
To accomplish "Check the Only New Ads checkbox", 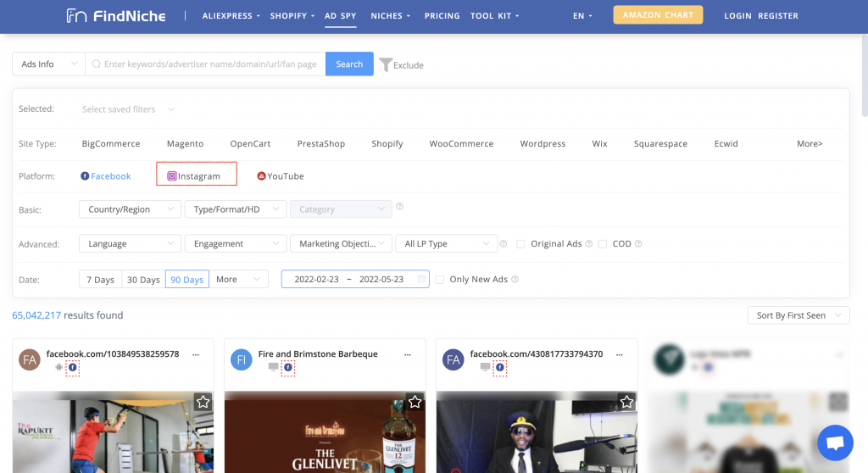I will coord(440,279).
